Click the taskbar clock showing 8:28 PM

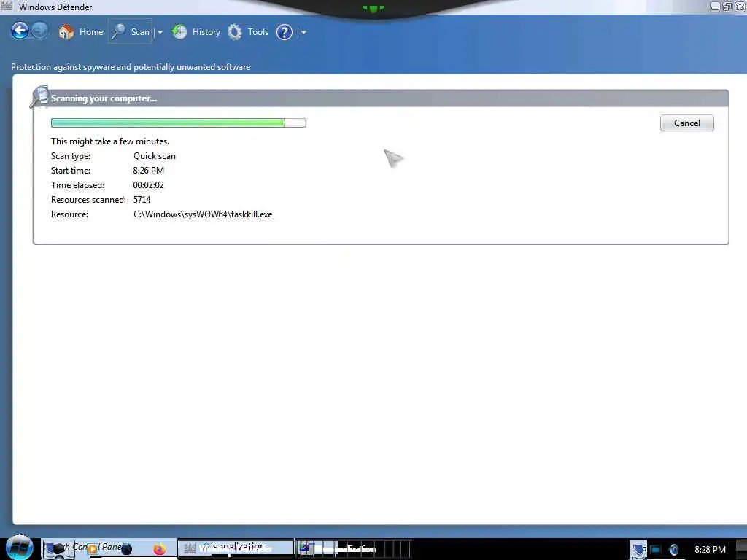point(710,550)
